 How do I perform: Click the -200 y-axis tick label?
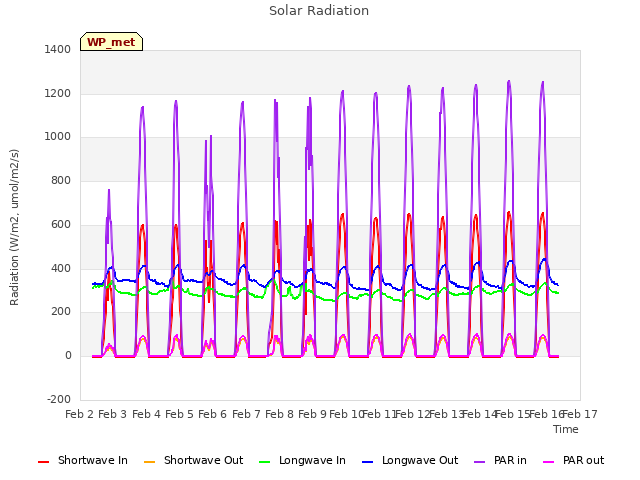pos(59,399)
